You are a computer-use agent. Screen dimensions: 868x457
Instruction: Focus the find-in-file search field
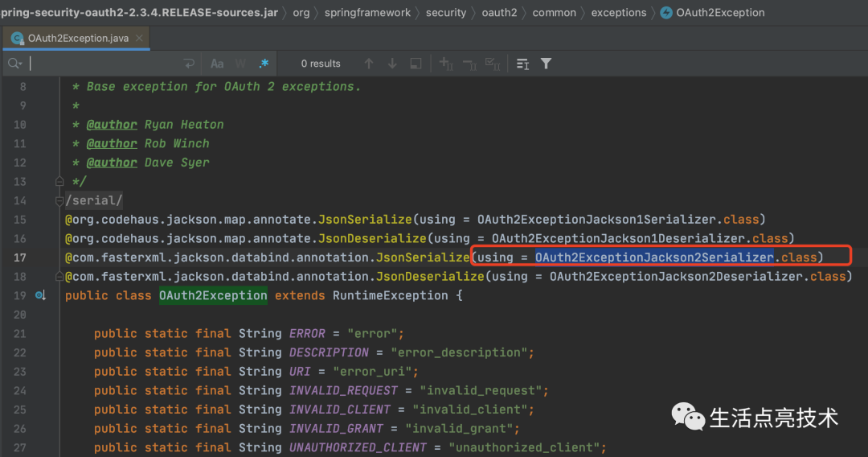pyautogui.click(x=105, y=64)
